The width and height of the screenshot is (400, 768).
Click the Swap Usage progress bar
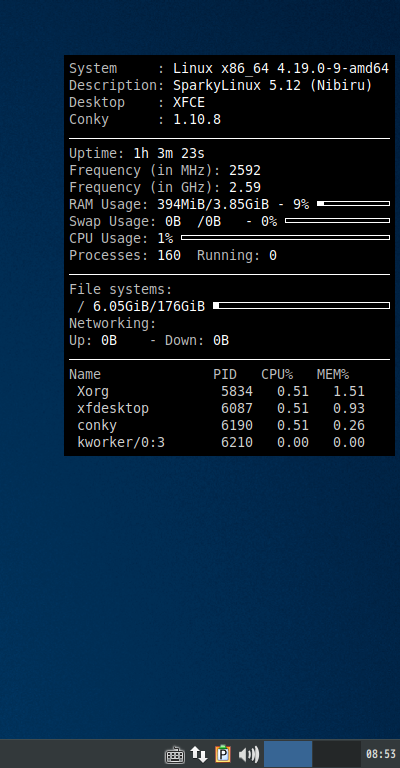337,220
